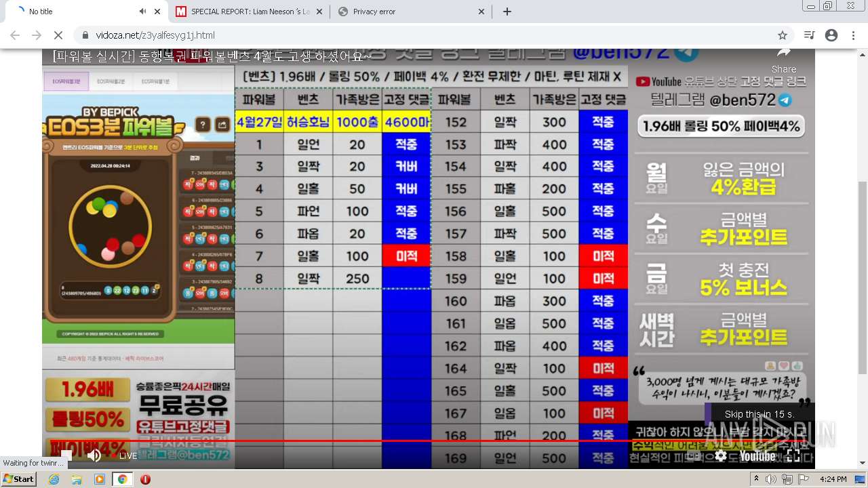Click the 4월27일 date cell
This screenshot has height=488, width=868.
pyautogui.click(x=259, y=122)
